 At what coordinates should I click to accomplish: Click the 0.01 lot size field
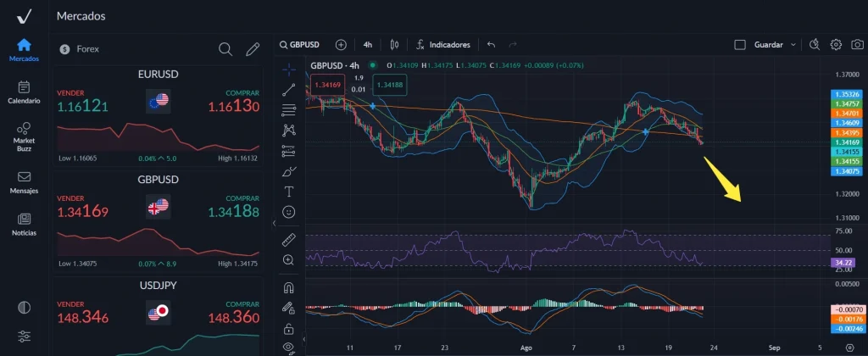point(359,89)
